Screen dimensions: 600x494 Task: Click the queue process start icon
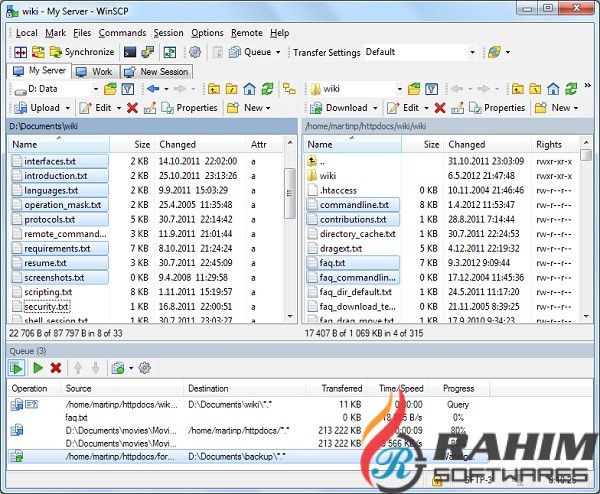[x=16, y=368]
